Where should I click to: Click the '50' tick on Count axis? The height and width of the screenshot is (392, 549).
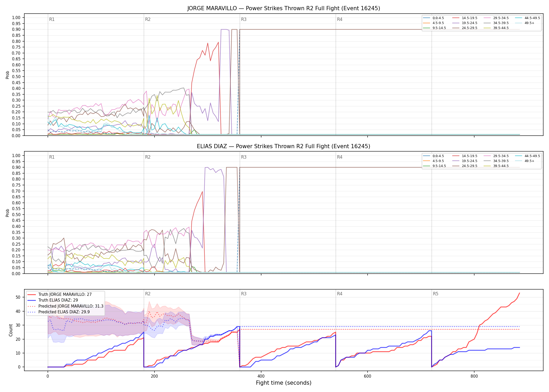coord(18,297)
